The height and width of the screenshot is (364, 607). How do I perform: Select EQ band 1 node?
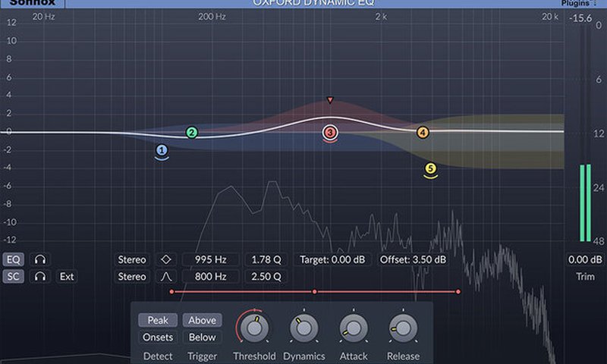tap(162, 150)
